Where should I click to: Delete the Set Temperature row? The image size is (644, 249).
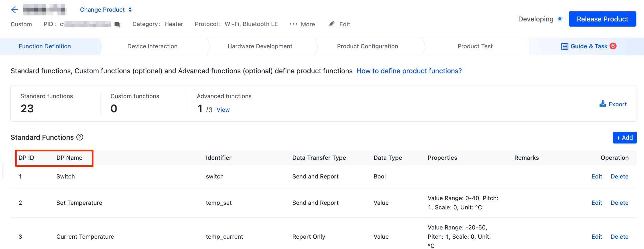[620, 203]
